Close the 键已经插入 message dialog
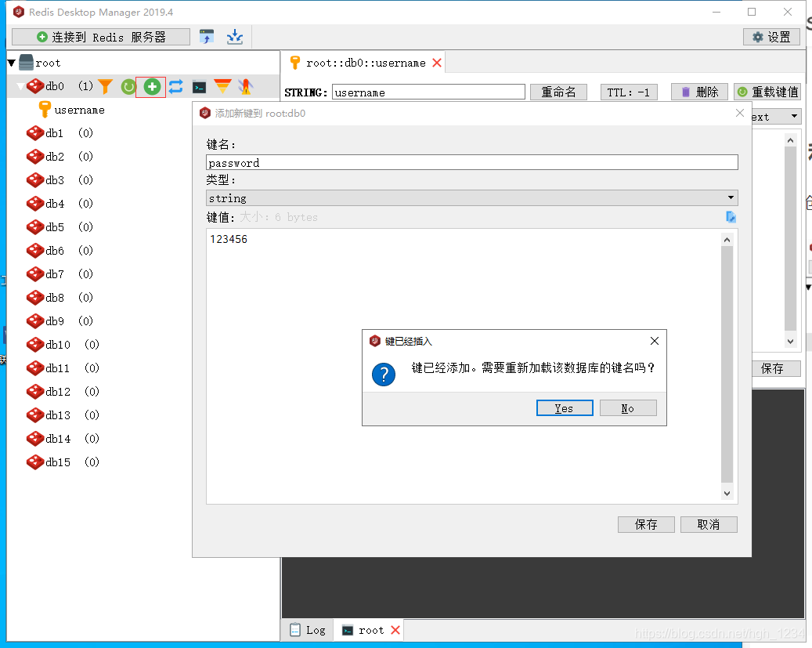Image resolution: width=812 pixels, height=648 pixels. click(x=654, y=341)
